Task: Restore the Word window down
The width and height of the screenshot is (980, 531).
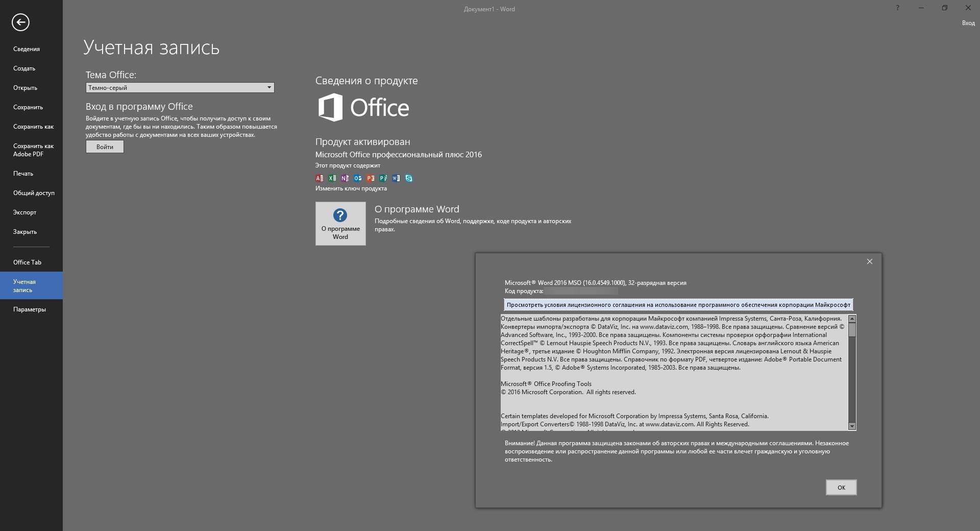Action: coord(945,8)
